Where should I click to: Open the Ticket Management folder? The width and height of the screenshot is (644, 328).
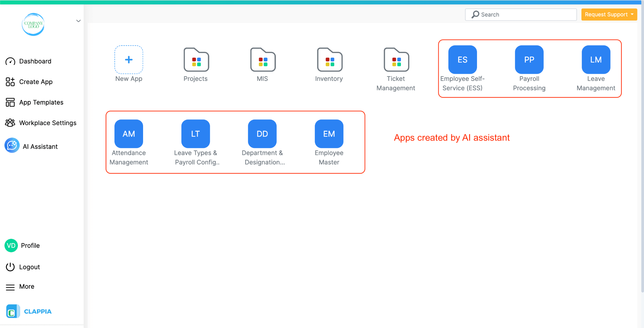(396, 60)
